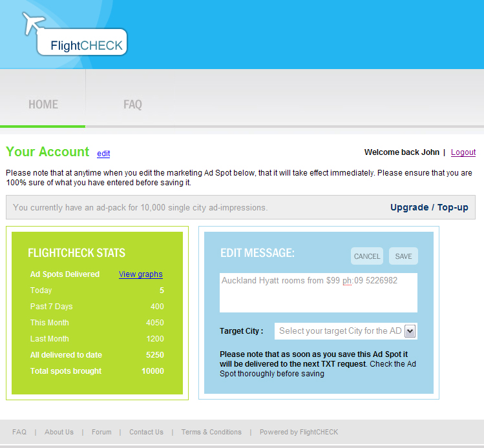Click the FlightCHECK airplane logo

[75, 34]
